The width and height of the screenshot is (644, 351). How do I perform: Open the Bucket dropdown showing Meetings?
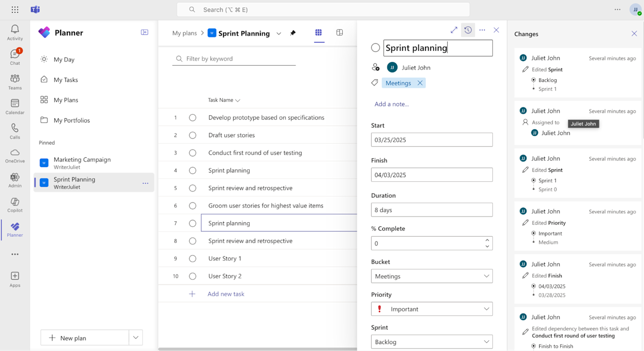tap(432, 276)
